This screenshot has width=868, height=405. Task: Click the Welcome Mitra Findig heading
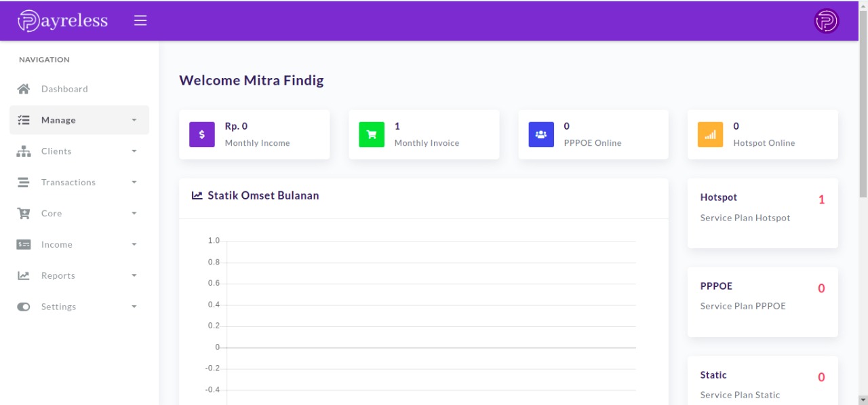[x=252, y=80]
